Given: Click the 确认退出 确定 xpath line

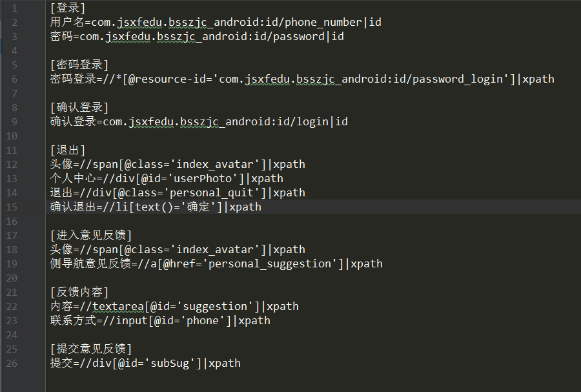Looking at the screenshot, I should point(156,207).
